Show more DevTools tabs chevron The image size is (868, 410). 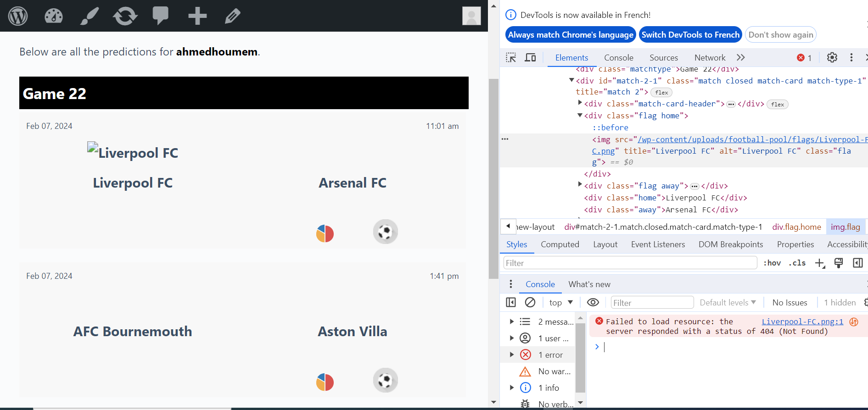pos(740,57)
